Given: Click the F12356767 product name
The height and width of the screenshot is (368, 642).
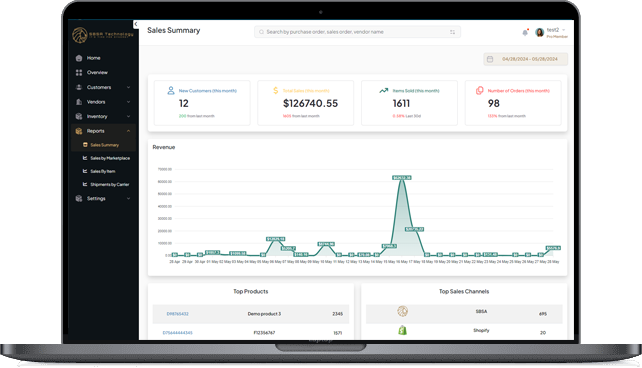Looking at the screenshot, I should coord(264,333).
